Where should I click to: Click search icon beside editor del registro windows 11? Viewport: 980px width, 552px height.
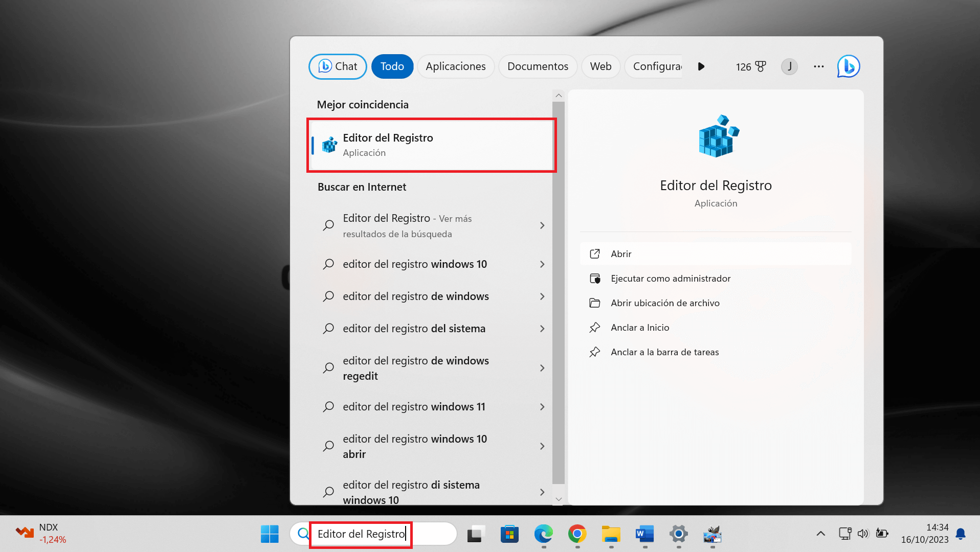[328, 407]
